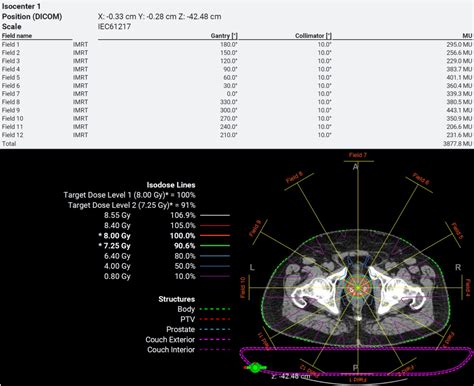Click the Position (DICOM) label
Image resolution: width=474 pixels, height=386 pixels.
coord(32,16)
